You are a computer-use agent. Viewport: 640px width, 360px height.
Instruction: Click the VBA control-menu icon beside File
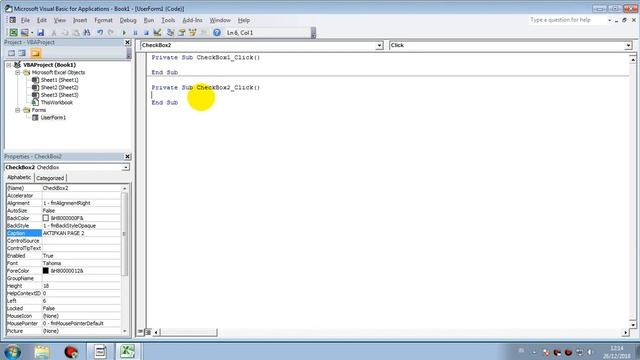(x=13, y=20)
